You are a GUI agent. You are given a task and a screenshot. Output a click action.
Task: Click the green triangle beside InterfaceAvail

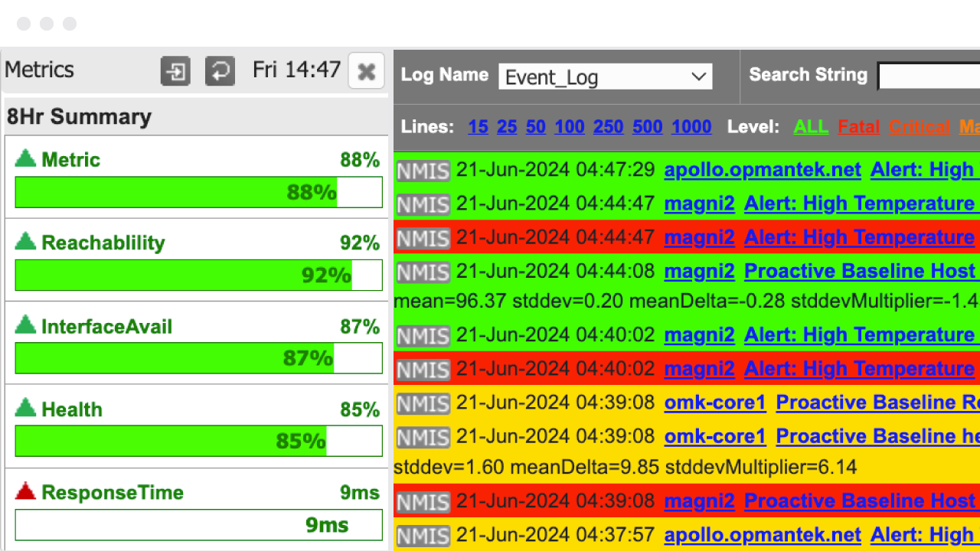tap(25, 325)
